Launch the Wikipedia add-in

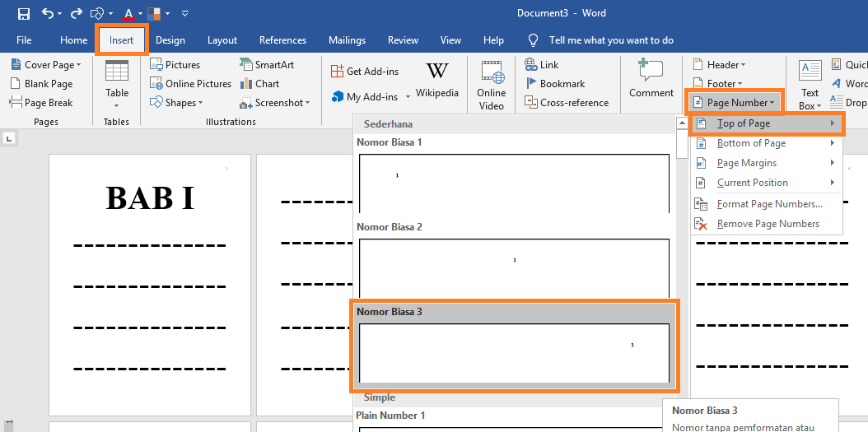point(437,80)
